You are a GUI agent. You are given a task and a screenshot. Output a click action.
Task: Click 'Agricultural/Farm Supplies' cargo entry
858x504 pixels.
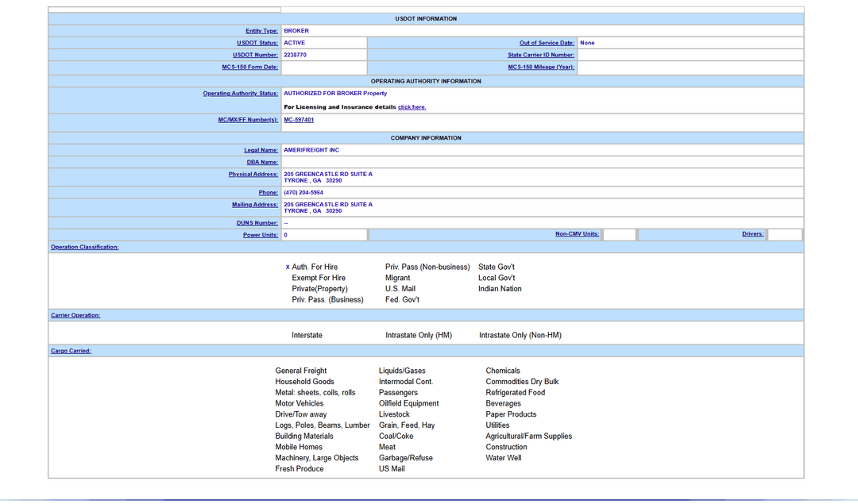pos(528,437)
